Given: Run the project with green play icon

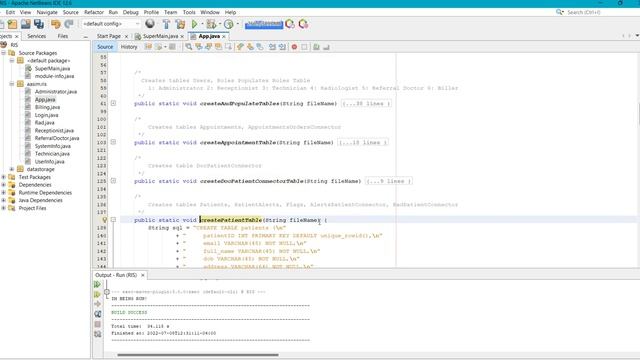Looking at the screenshot, I should coord(194,24).
